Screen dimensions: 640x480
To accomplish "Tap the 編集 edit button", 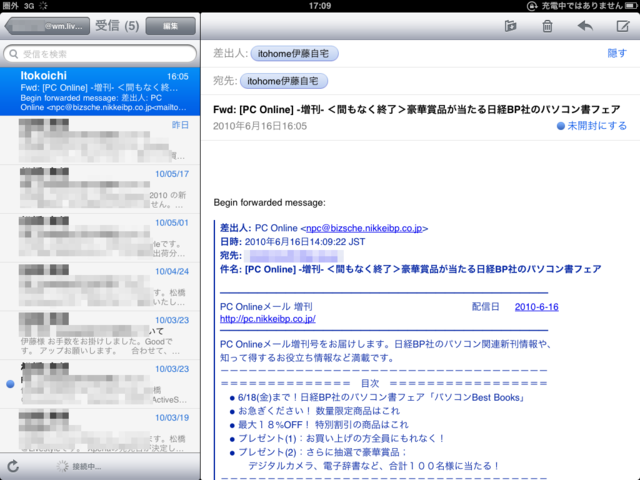I will 171,26.
